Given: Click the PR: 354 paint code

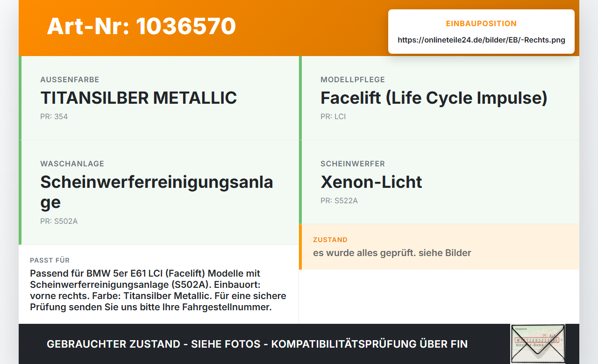Looking at the screenshot, I should 54,116.
